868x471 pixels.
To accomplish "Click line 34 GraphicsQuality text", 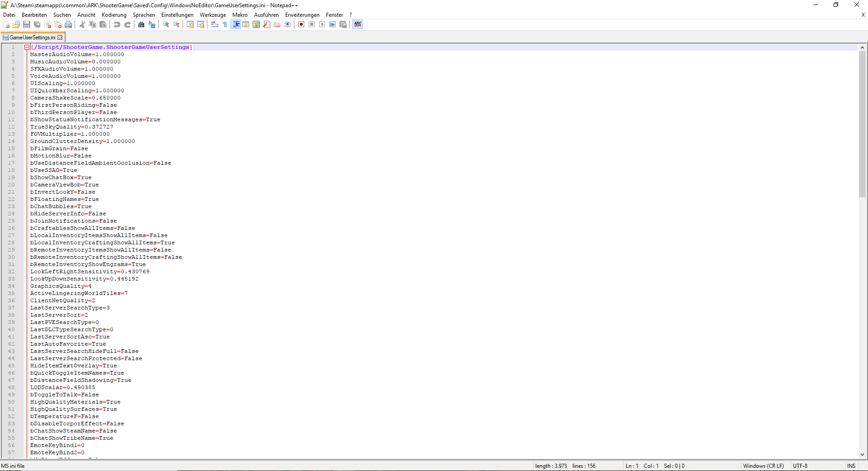I will tap(61, 286).
